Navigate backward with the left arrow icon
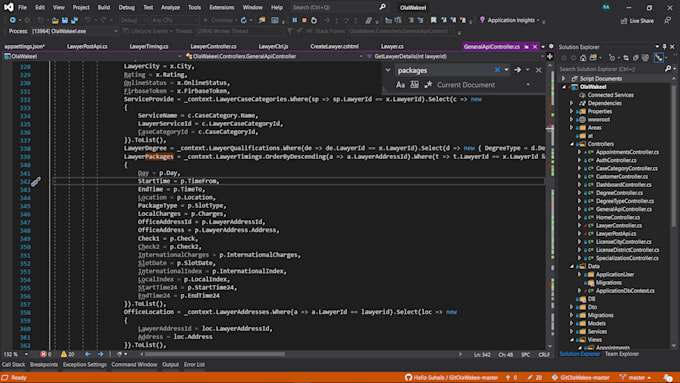The image size is (680, 383). pyautogui.click(x=88, y=354)
